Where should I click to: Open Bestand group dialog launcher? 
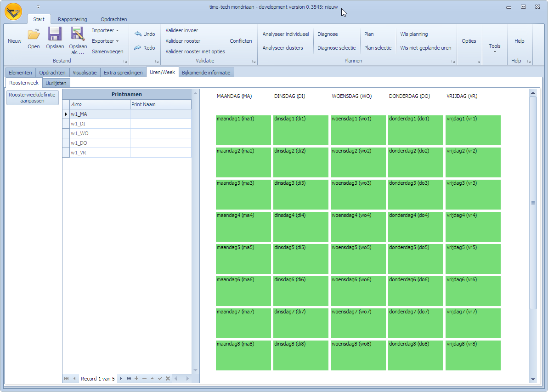tap(125, 61)
